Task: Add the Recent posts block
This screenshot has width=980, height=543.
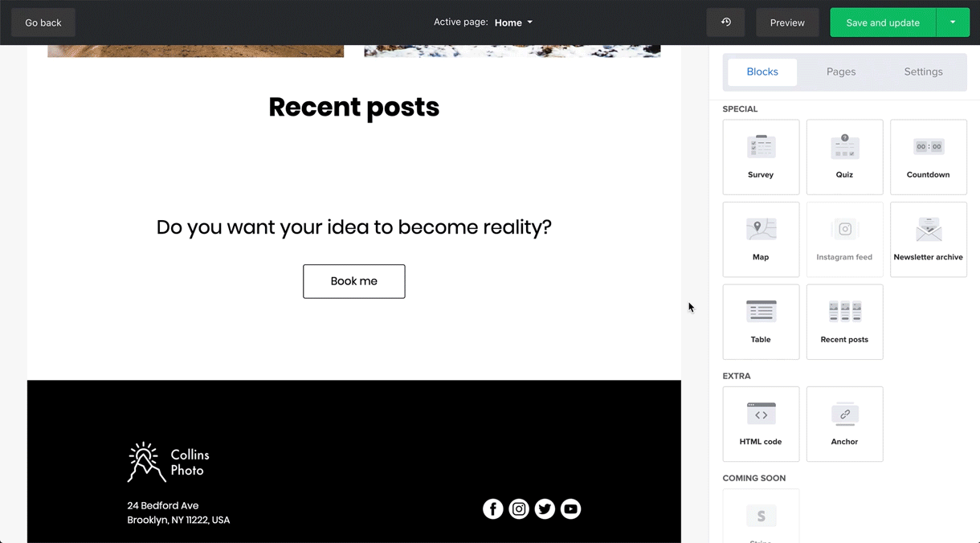Action: 844,321
